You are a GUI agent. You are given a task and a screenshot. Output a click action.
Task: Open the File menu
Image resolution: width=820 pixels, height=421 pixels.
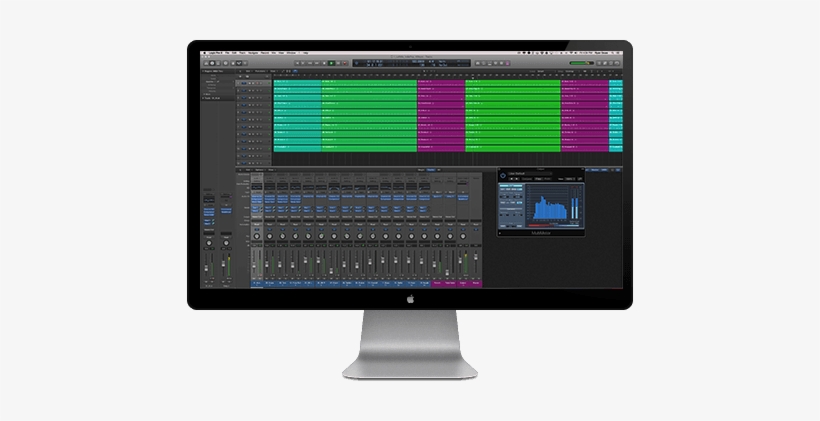227,53
